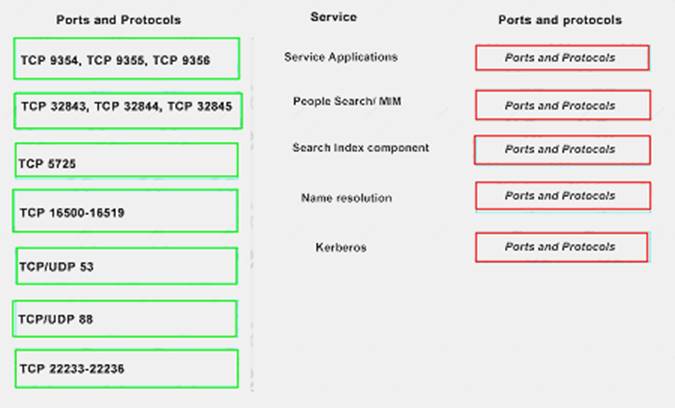The image size is (675, 408).
Task: Click the Name resolution label
Action: (x=346, y=198)
